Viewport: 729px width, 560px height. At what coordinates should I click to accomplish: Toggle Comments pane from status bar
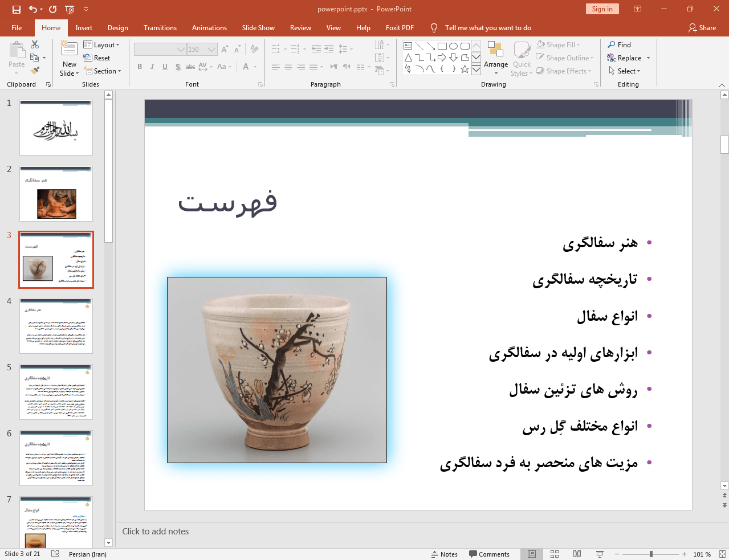[x=489, y=554]
